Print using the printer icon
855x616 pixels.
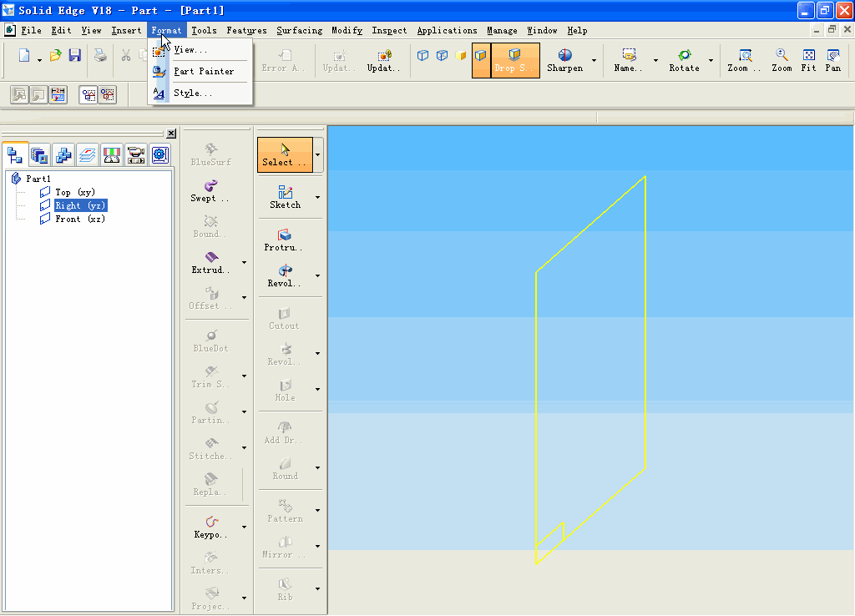coord(100,55)
